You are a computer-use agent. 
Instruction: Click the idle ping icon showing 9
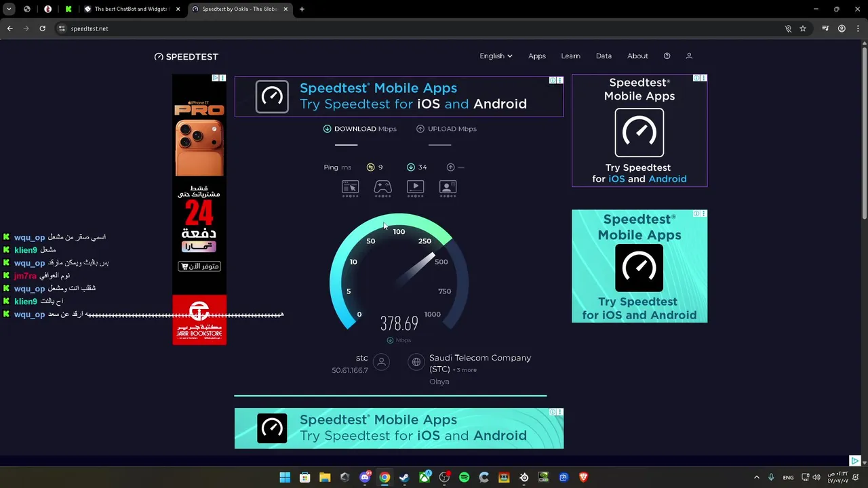click(370, 167)
